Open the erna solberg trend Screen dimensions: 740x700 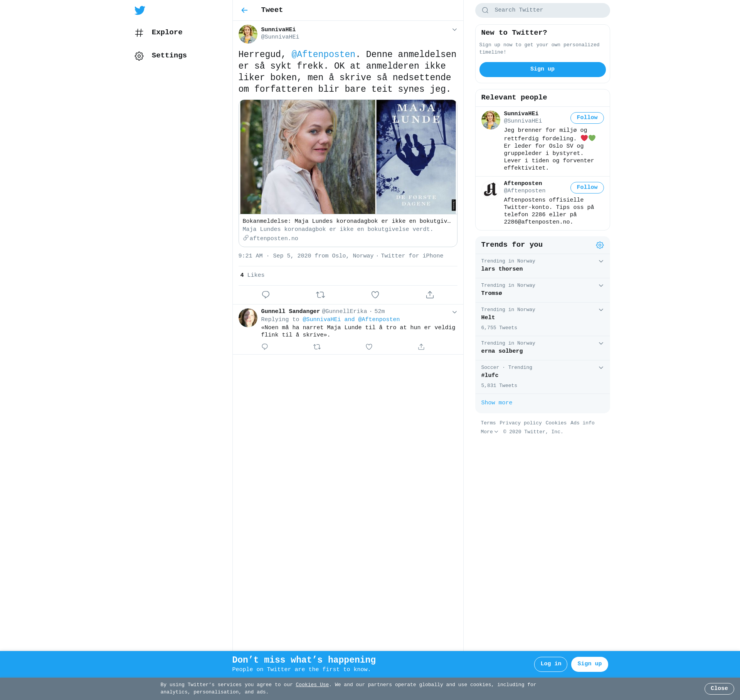542,348
